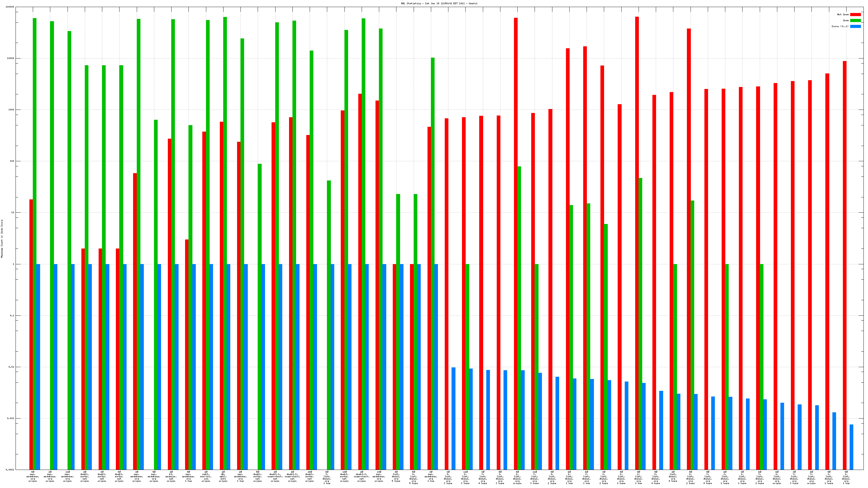868x488 pixels.
Task: Click the RBL Statistics chart title
Action: coord(439,3)
